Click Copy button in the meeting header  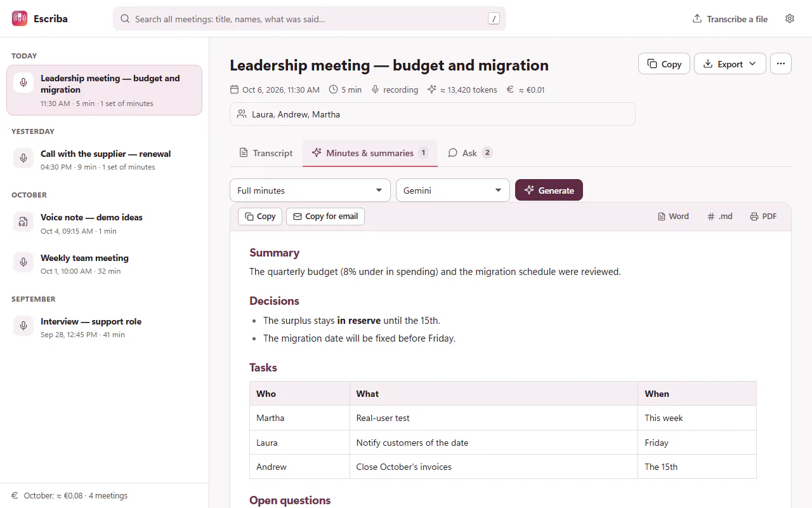click(x=664, y=63)
